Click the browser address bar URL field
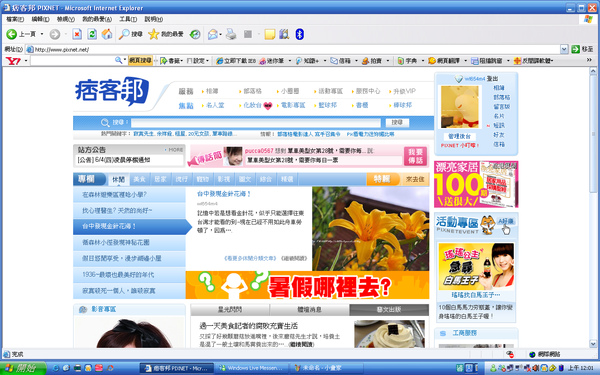 (x=293, y=49)
